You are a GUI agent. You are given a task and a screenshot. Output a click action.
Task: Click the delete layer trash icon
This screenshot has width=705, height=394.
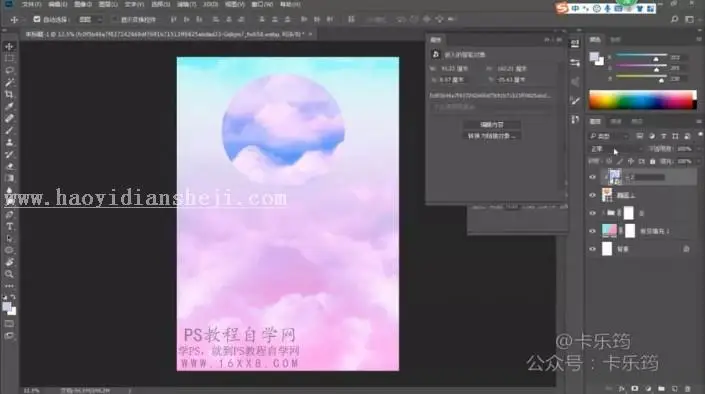(687, 389)
